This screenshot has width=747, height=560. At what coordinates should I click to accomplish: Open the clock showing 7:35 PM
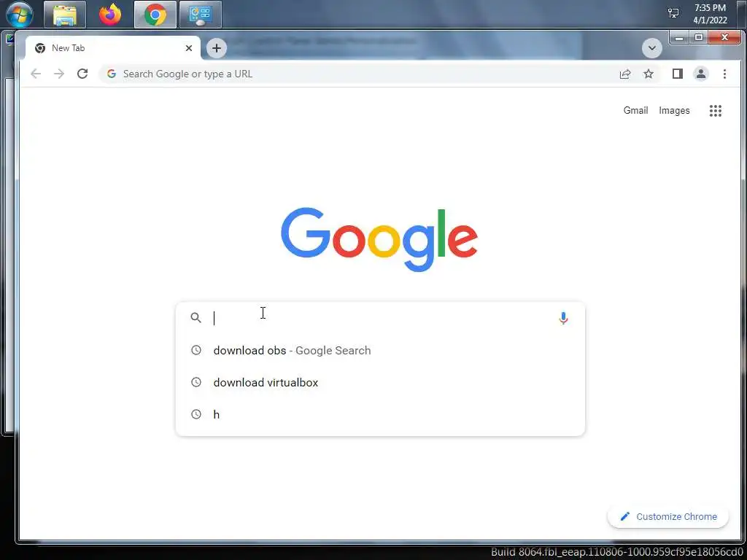pyautogui.click(x=710, y=14)
